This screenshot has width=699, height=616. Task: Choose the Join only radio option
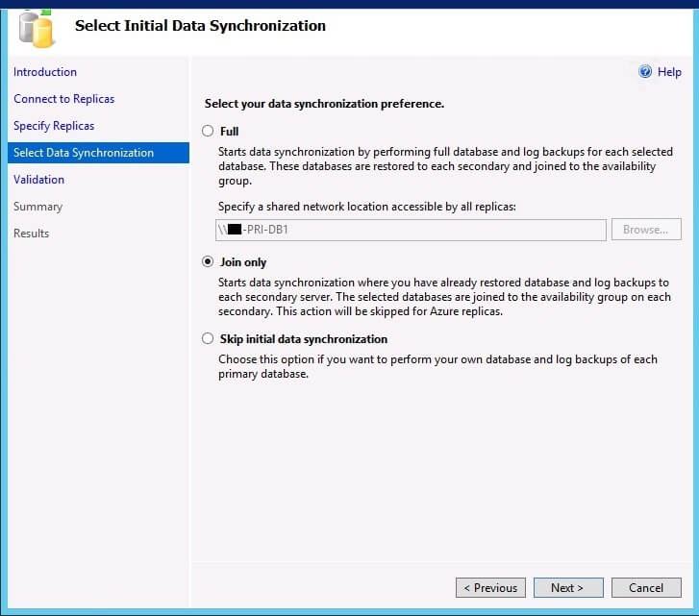208,262
